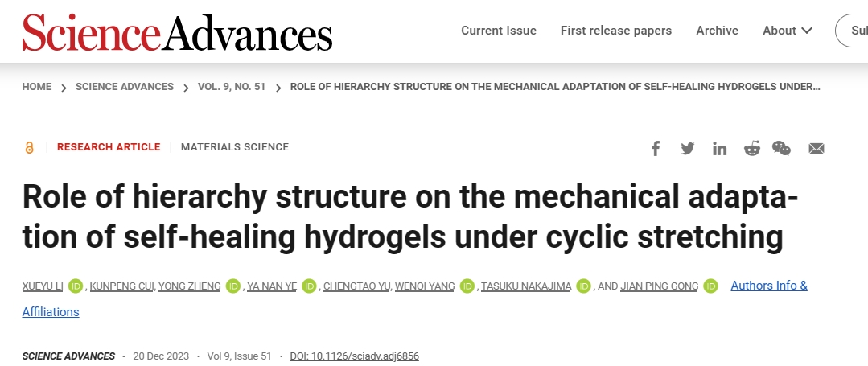Share article on Facebook icon
The image size is (868, 366).
656,148
